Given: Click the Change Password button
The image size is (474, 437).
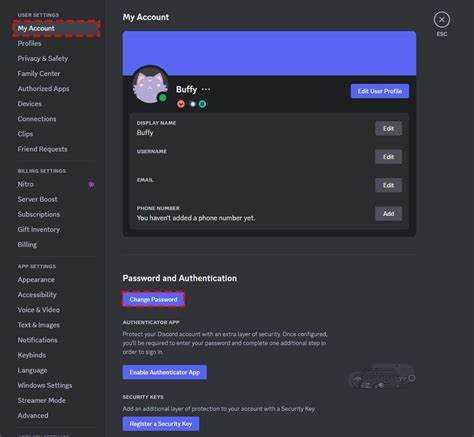Looking at the screenshot, I should click(153, 299).
